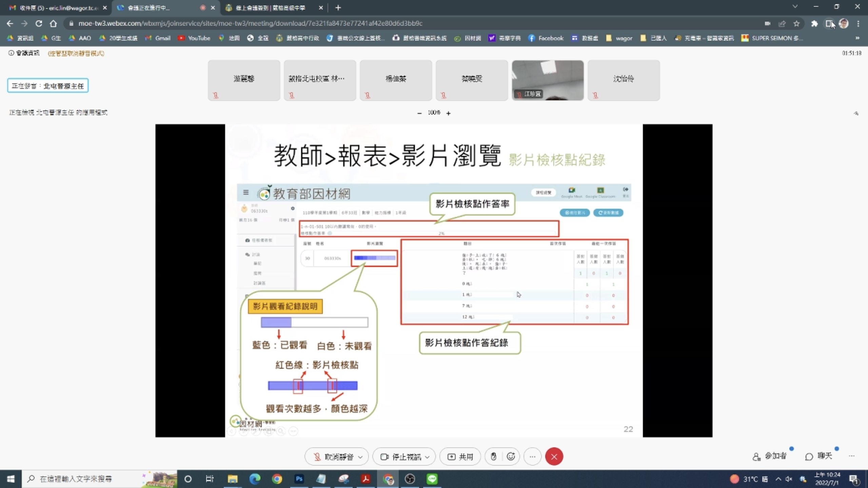Image resolution: width=868 pixels, height=488 pixels.
Task: Bookmark this page with star icon
Action: [x=796, y=23]
